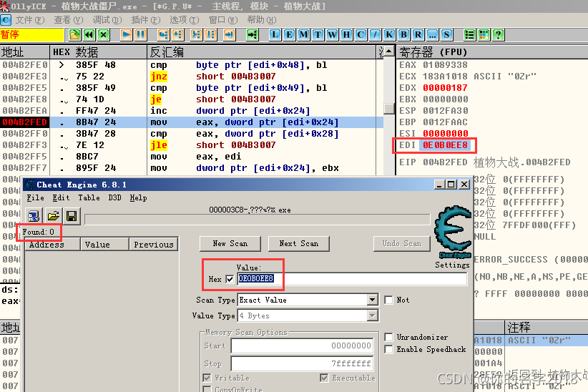This screenshot has height=392, width=588.
Task: Open Handles window with H icon
Action: [x=346, y=35]
